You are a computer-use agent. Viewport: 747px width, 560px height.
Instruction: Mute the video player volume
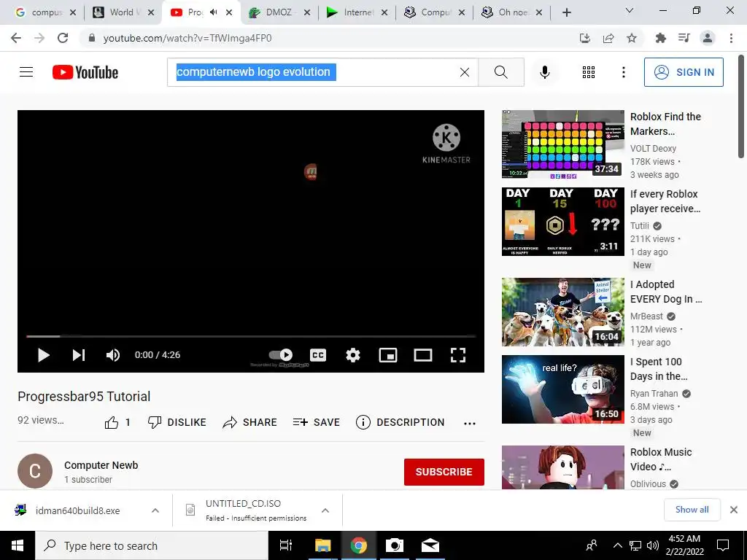pos(113,355)
